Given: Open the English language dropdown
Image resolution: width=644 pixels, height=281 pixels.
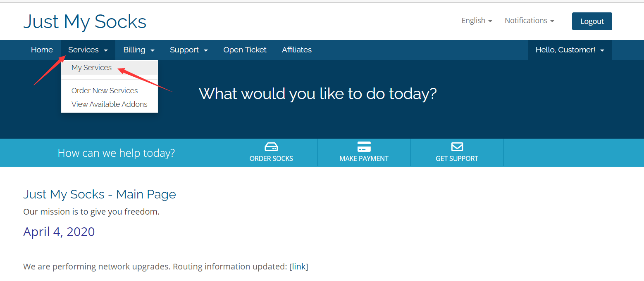Looking at the screenshot, I should coord(477,21).
